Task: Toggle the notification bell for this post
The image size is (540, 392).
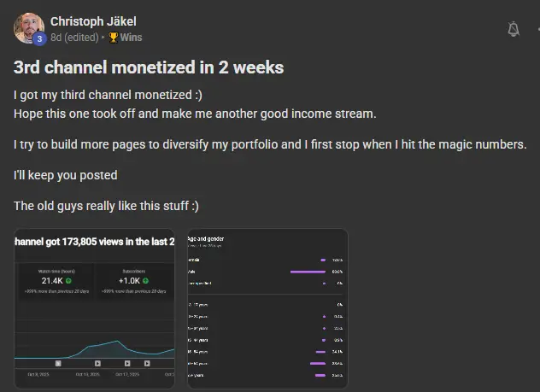Action: coord(514,29)
